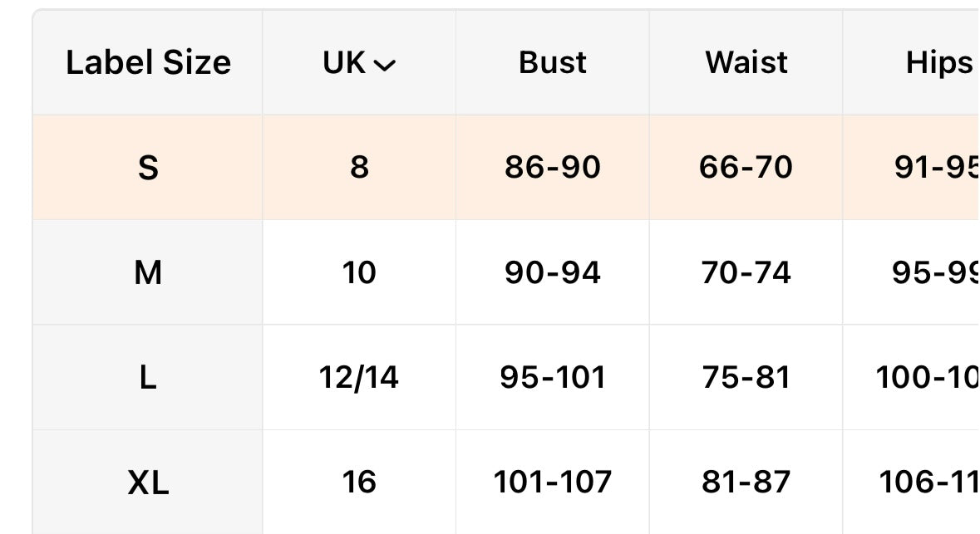Click the Hips column header

[938, 63]
